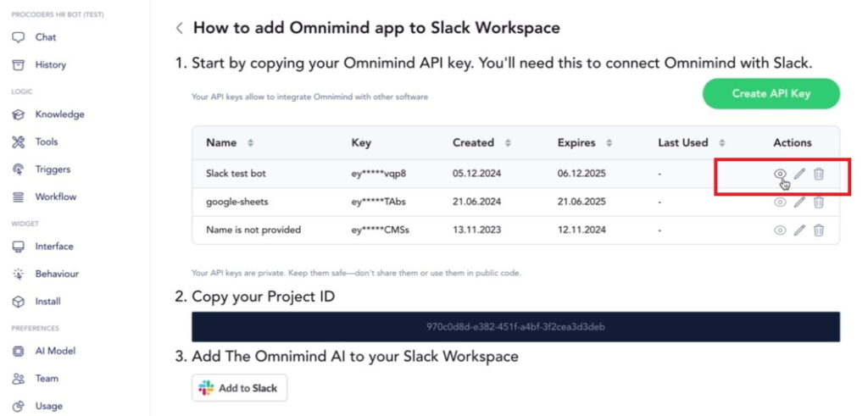This screenshot has height=416, width=868.
Task: Go to Workflow section
Action: 55,197
